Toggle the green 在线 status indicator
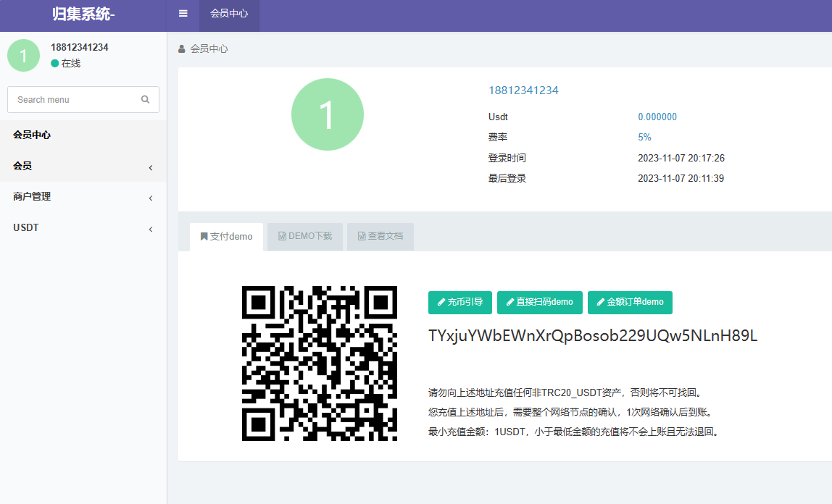 [x=54, y=63]
